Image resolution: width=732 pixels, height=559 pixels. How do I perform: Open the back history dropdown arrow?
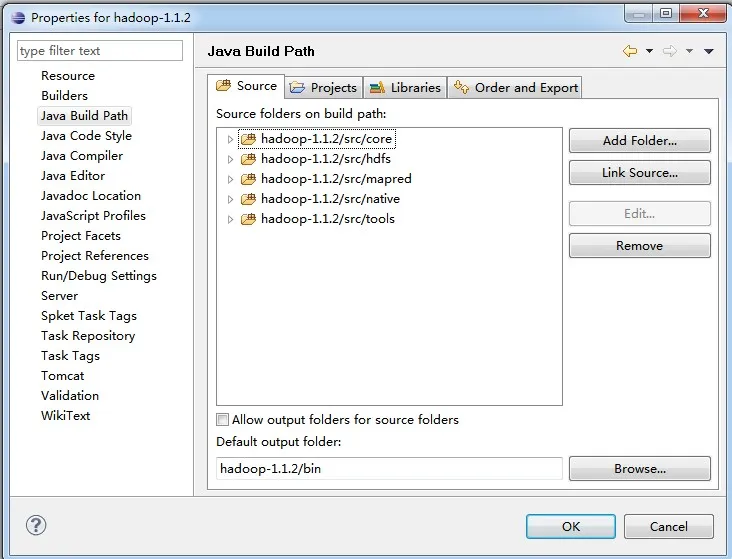click(x=649, y=51)
